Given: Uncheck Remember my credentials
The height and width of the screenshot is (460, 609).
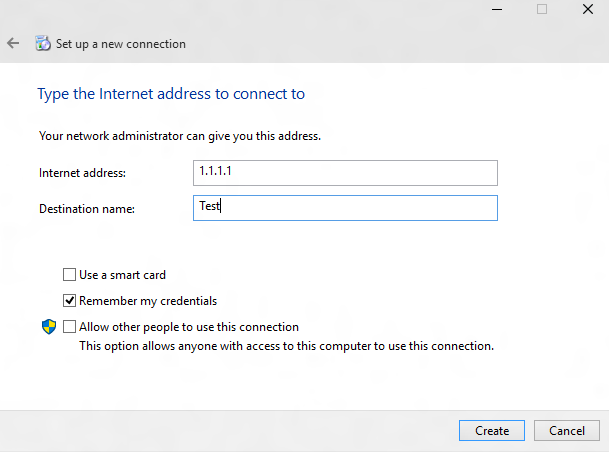Looking at the screenshot, I should coord(69,300).
